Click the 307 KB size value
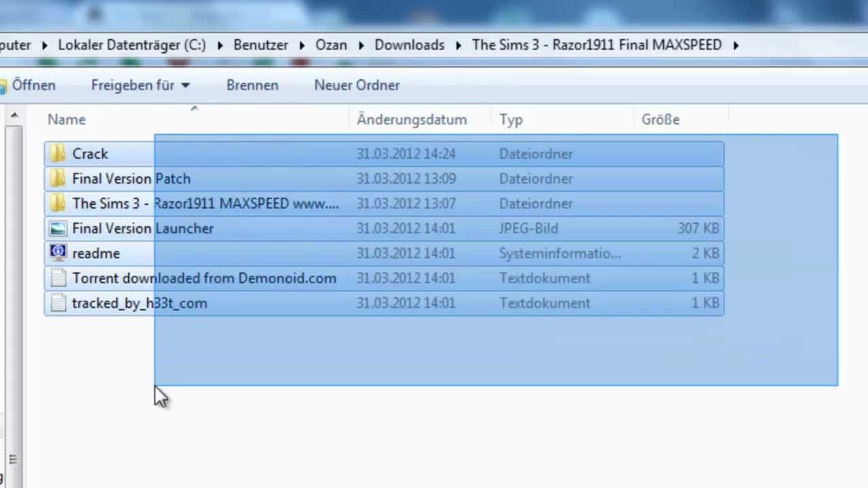The height and width of the screenshot is (488, 868). coord(698,228)
